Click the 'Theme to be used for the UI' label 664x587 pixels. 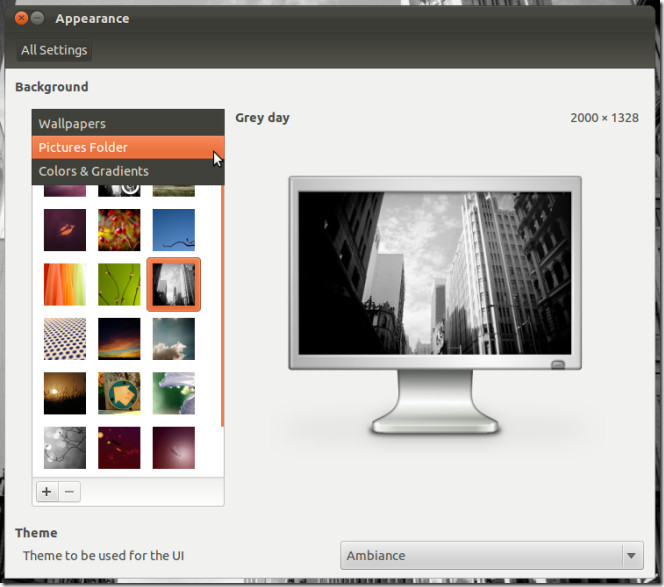104,555
